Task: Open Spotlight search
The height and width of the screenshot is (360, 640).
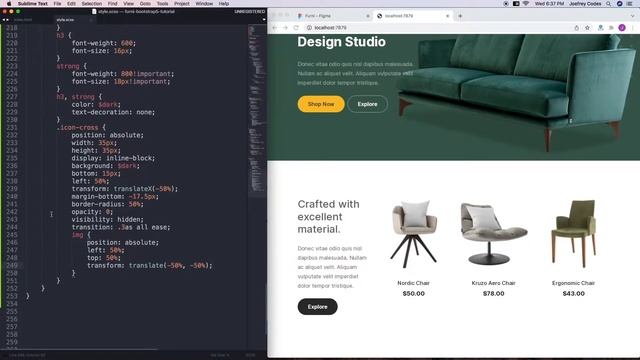Action: [x=609, y=4]
